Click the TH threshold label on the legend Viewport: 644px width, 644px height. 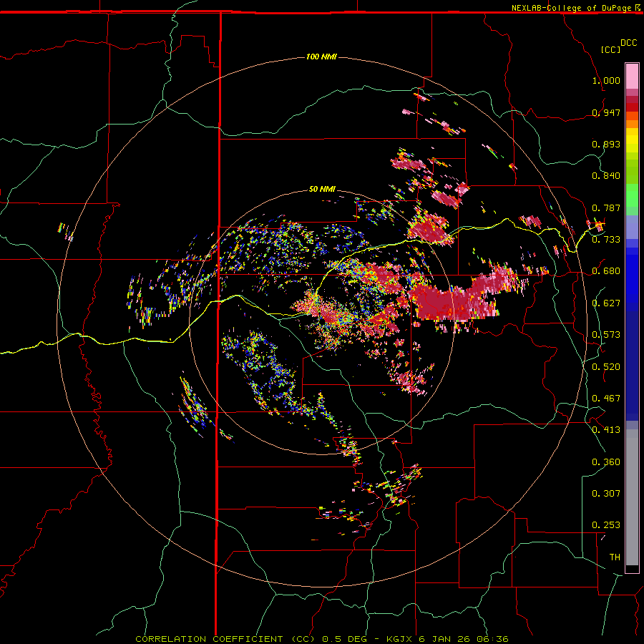(615, 557)
